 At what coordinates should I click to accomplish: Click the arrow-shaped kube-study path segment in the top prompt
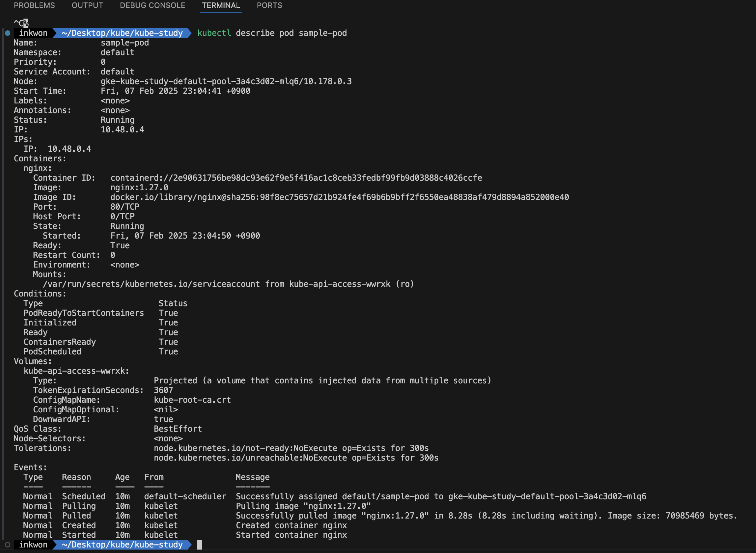coord(122,33)
